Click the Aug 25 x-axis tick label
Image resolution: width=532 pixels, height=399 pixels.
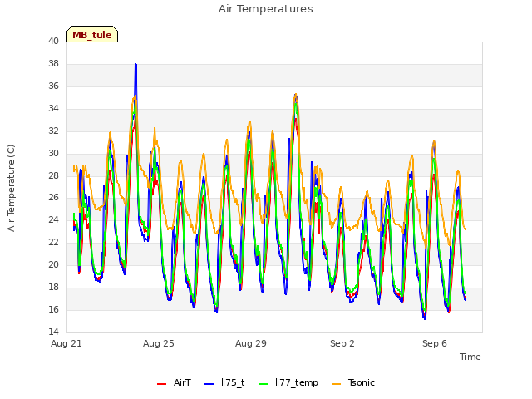[x=159, y=343]
